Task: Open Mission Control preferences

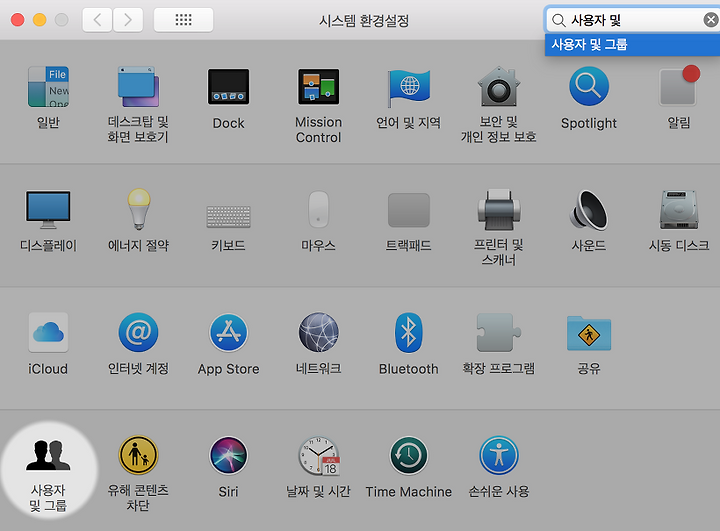Action: tap(319, 87)
